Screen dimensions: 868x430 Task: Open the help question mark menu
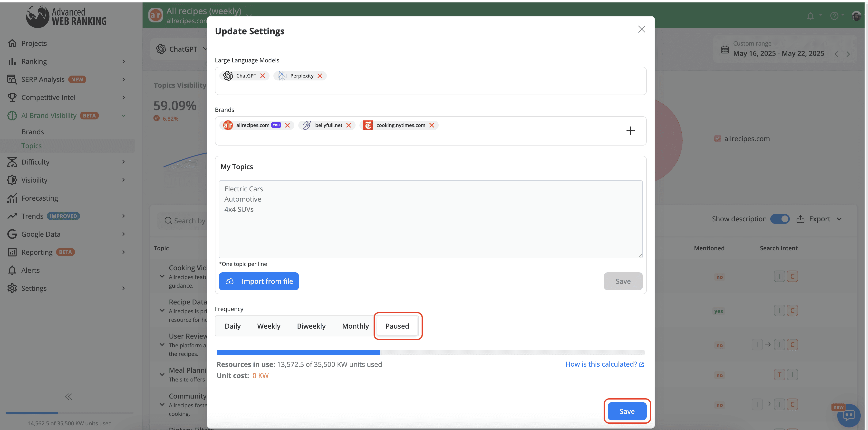tap(834, 16)
